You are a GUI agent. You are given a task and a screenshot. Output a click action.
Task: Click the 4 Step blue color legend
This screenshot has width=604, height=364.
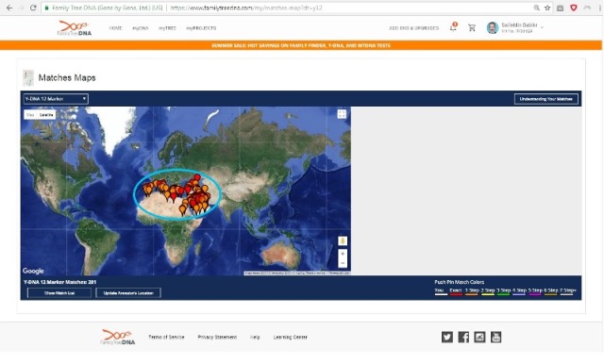pos(519,291)
